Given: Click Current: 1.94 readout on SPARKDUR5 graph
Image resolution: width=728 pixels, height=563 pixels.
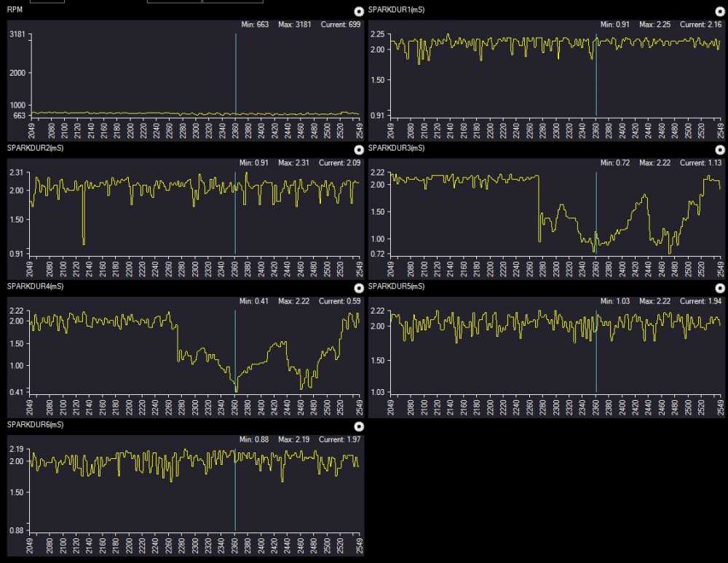Looking at the screenshot, I should pyautogui.click(x=700, y=301).
